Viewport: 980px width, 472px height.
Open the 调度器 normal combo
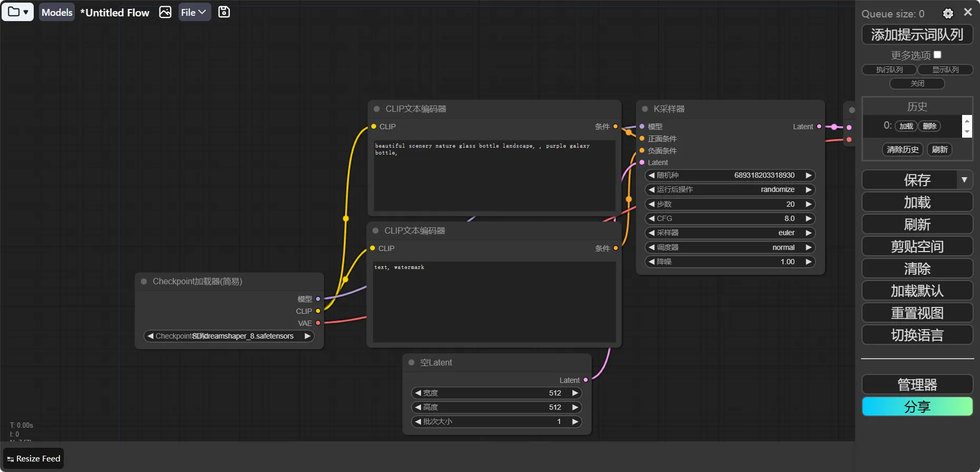click(730, 247)
